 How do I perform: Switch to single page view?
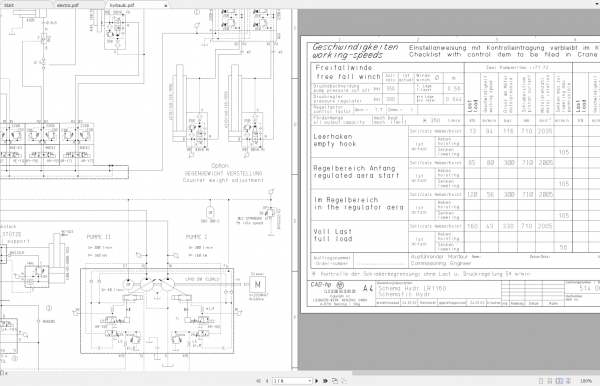[x=541, y=381]
